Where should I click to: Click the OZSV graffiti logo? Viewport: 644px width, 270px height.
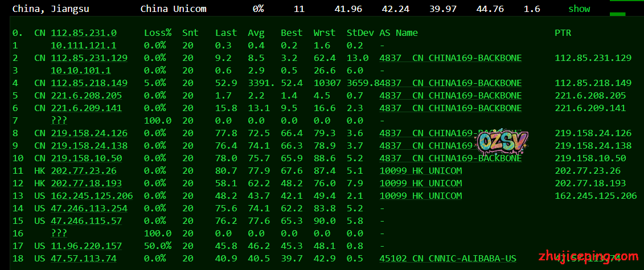(x=503, y=142)
